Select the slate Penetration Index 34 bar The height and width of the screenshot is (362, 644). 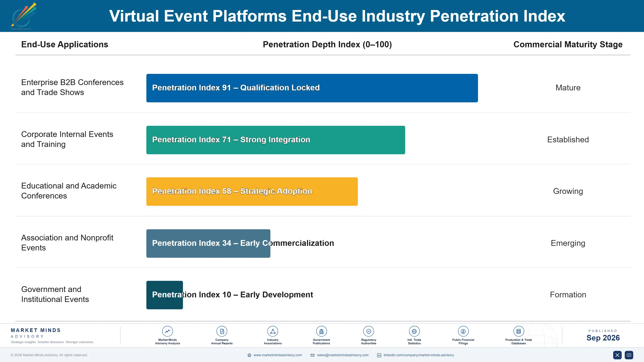208,243
